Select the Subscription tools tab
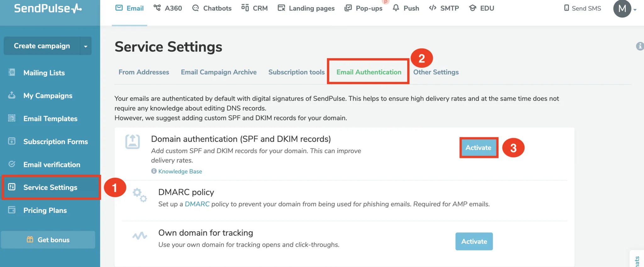644x267 pixels. [x=297, y=72]
